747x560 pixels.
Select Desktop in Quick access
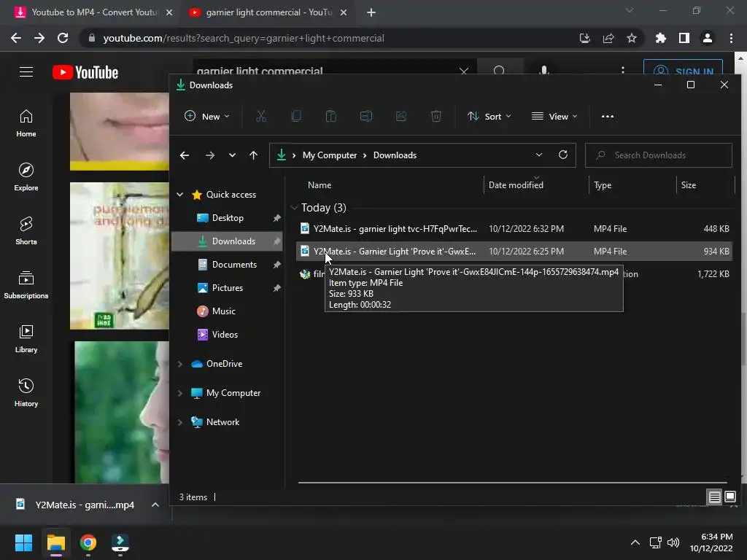tap(228, 217)
